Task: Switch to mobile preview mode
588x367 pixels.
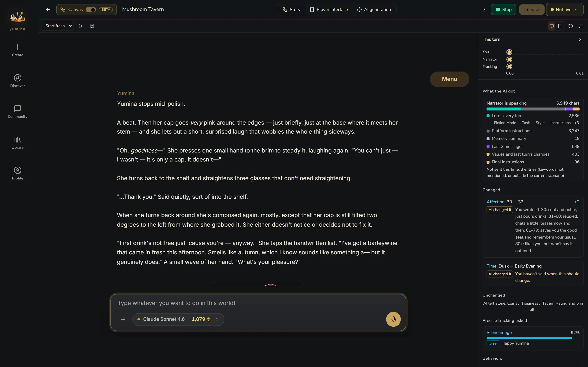Action: pos(560,26)
